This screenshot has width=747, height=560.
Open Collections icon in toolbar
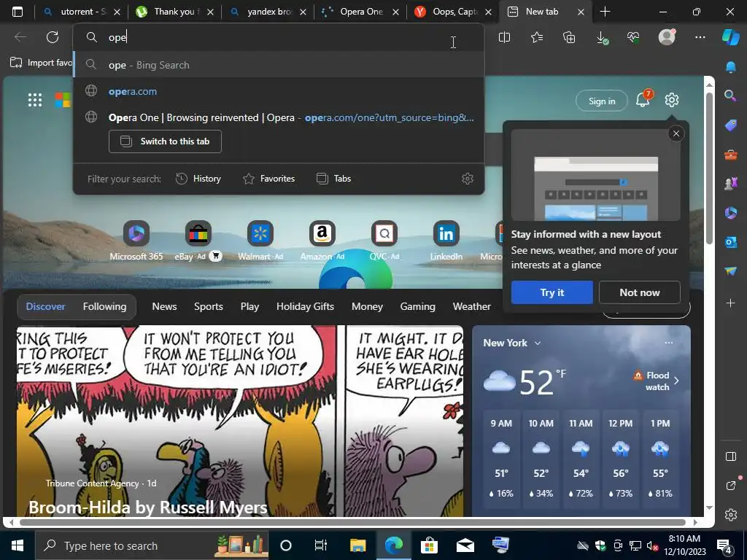(569, 37)
